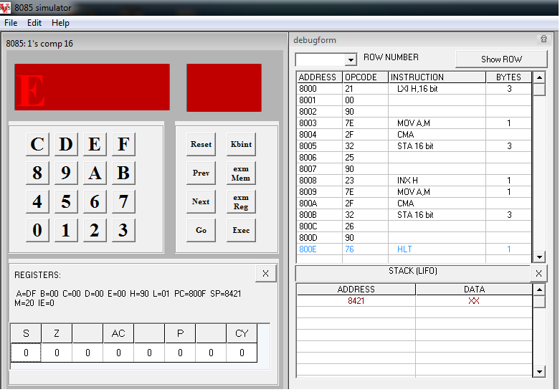The image size is (560, 392).
Task: Close the STACK (LIFO) panel
Action: (x=538, y=274)
